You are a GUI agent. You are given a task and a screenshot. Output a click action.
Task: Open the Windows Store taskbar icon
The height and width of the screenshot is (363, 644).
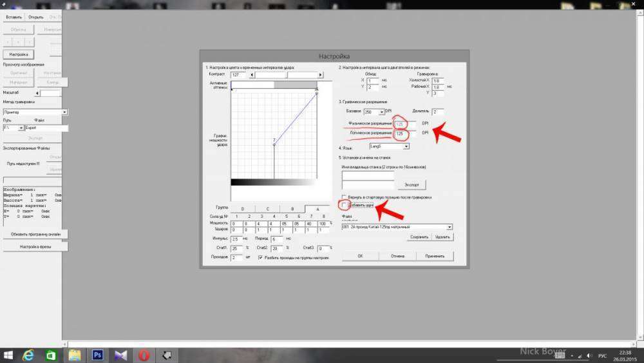pos(51,354)
